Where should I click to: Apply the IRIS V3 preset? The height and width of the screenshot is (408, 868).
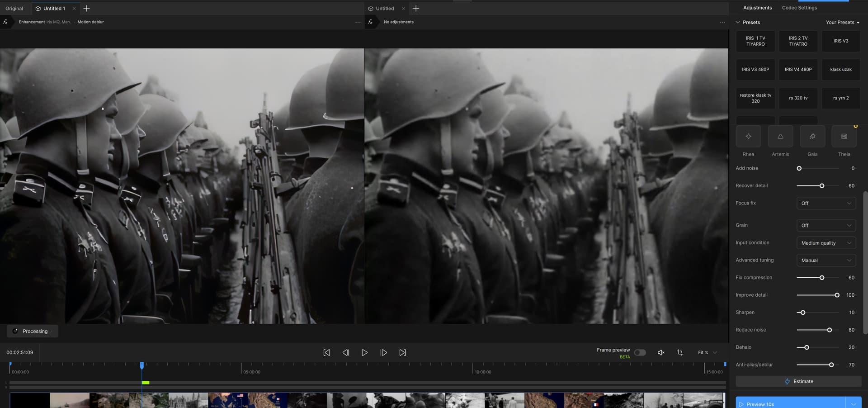pyautogui.click(x=841, y=41)
